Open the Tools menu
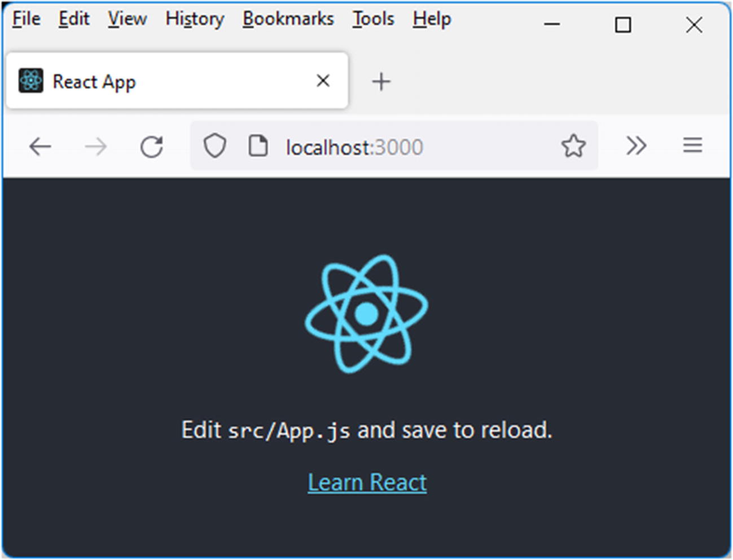 pos(373,19)
